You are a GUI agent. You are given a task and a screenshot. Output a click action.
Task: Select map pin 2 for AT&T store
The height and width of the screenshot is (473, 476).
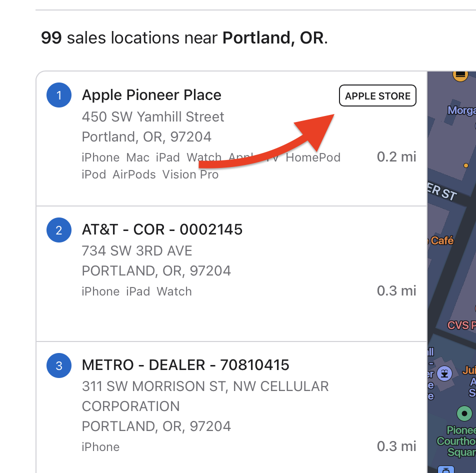coord(59,229)
